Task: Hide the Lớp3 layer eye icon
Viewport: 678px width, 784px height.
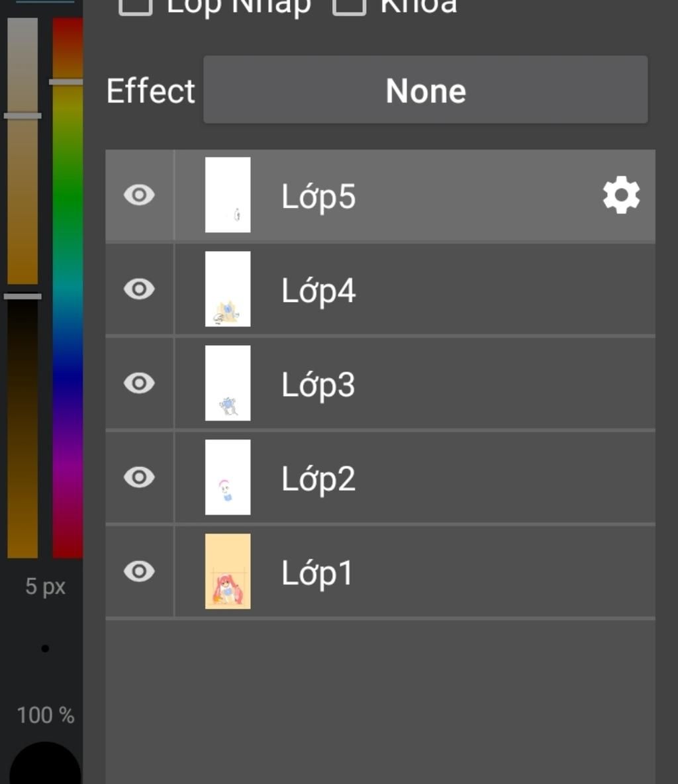Action: 139,383
